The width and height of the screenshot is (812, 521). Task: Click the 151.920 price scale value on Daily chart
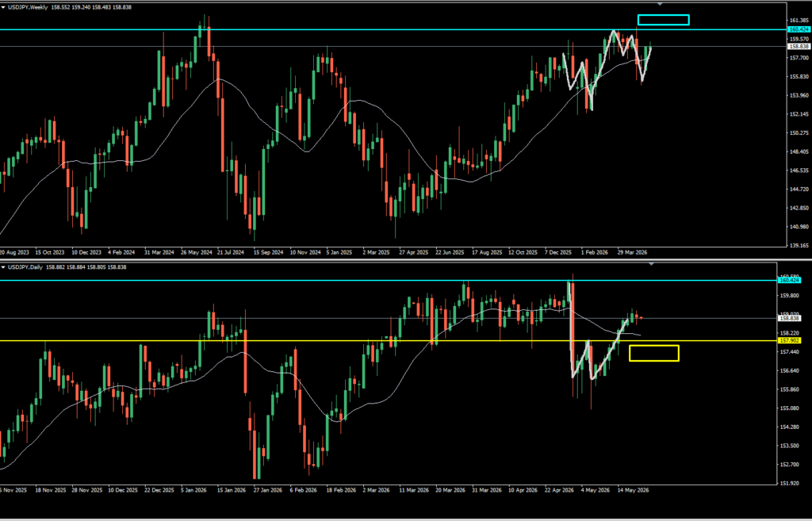tap(791, 483)
